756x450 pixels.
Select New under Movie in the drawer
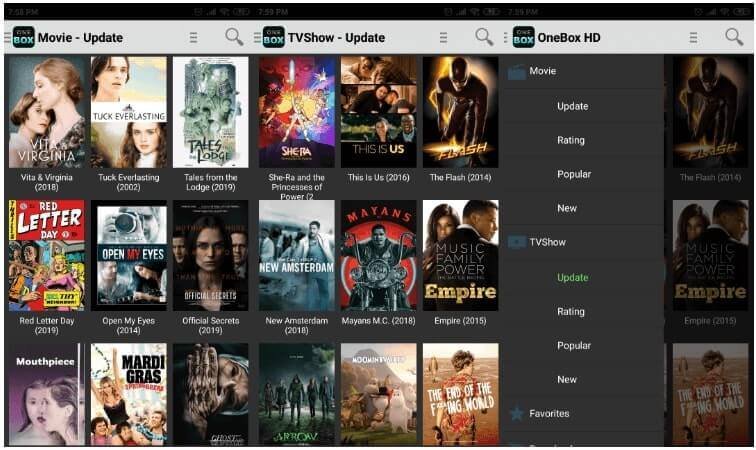click(x=567, y=208)
